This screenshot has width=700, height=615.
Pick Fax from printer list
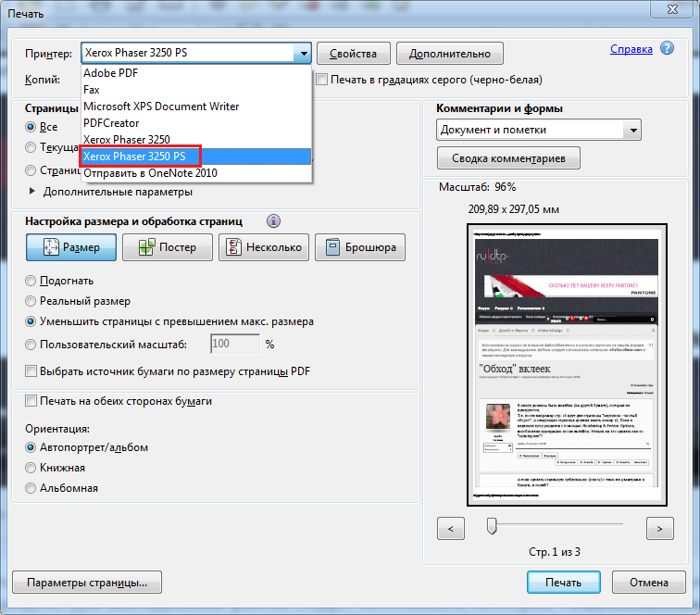[x=196, y=90]
